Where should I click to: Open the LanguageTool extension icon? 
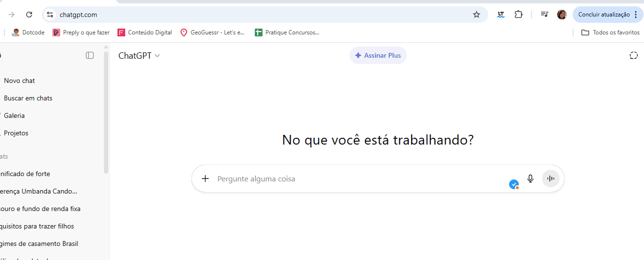(501, 15)
